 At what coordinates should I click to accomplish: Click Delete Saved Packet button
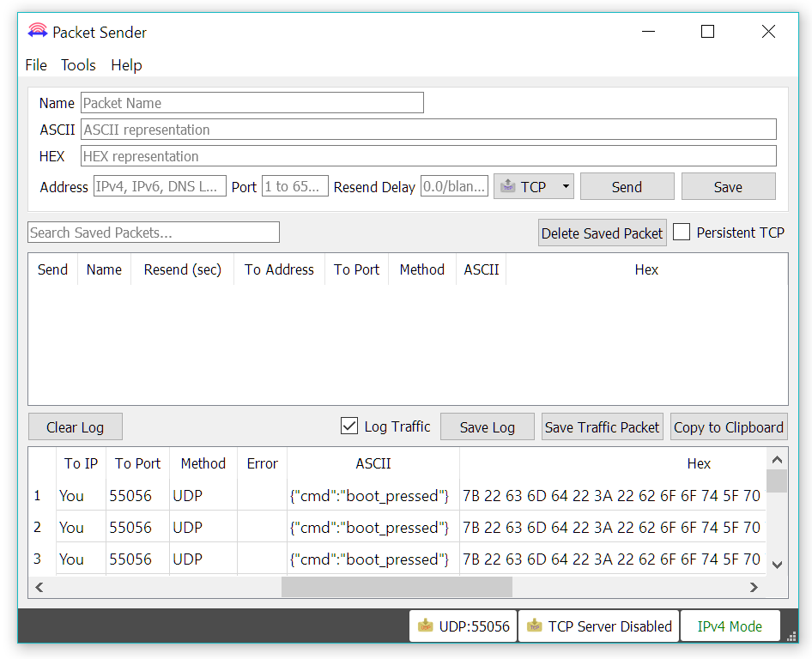(x=603, y=233)
